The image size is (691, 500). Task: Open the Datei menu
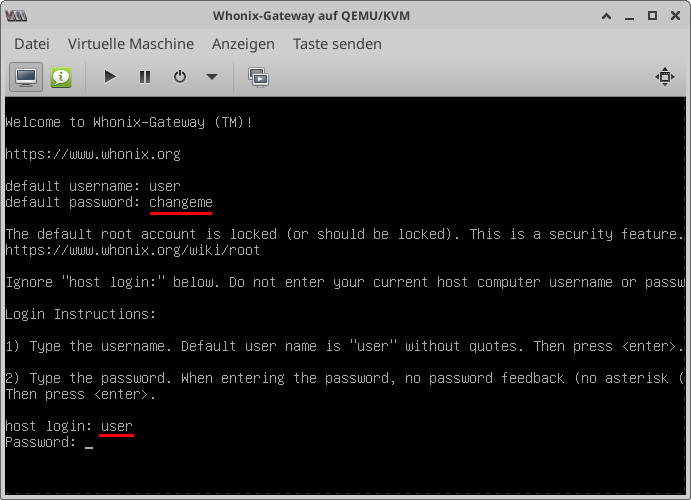[32, 44]
